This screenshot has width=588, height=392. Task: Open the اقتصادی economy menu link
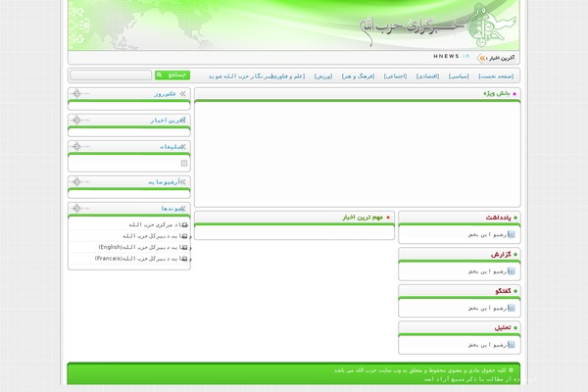pyautogui.click(x=427, y=76)
